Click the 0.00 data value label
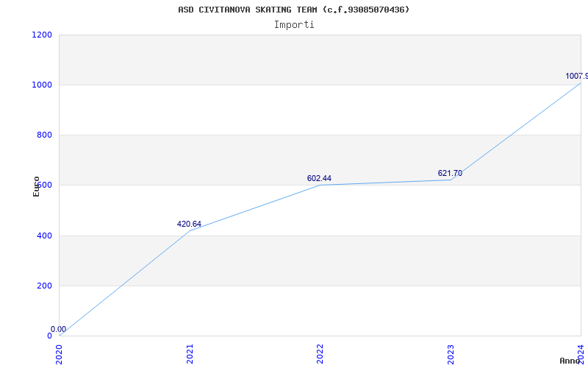 coord(58,329)
